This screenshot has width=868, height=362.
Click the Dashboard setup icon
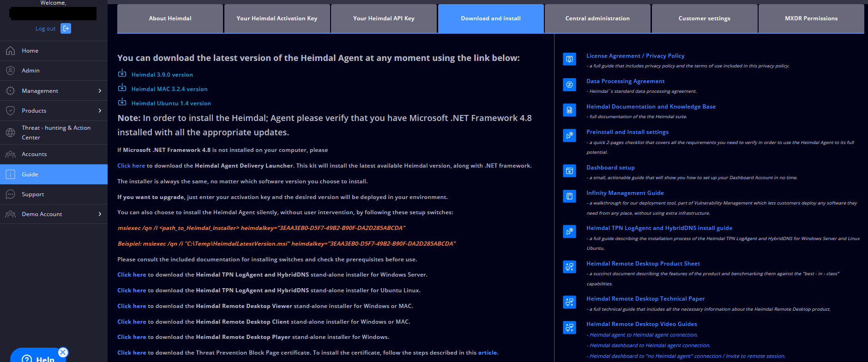coord(569,171)
